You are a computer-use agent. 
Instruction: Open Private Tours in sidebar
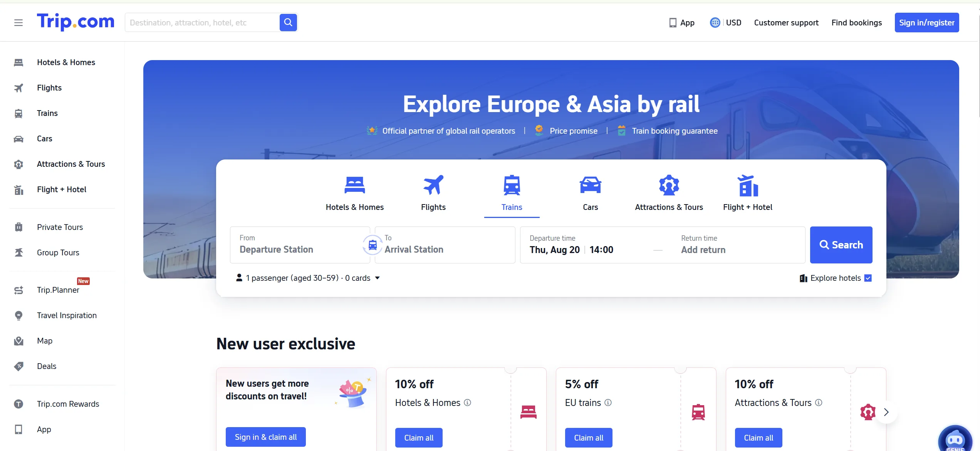tap(60, 227)
